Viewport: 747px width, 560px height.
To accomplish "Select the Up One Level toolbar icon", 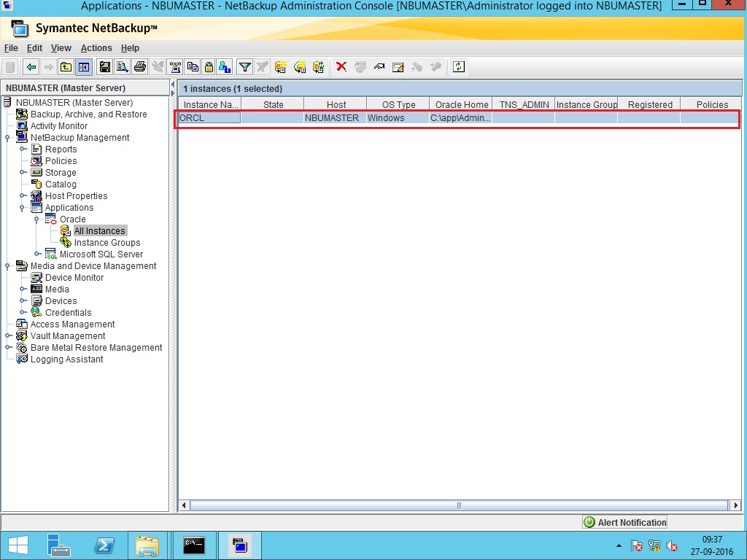I will click(66, 66).
